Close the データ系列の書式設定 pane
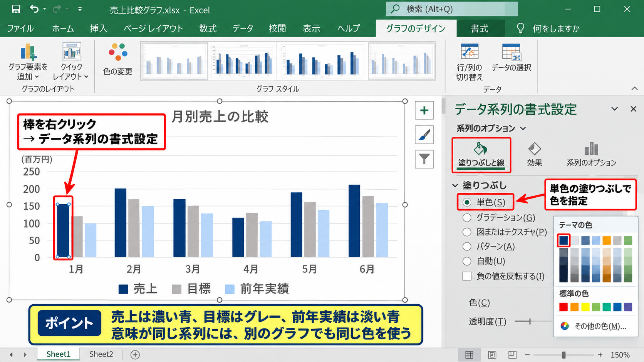644x362 pixels. tap(633, 109)
